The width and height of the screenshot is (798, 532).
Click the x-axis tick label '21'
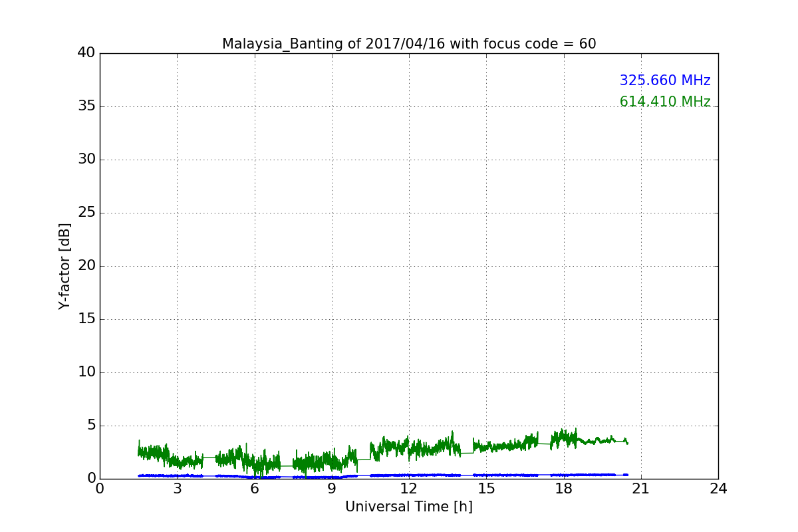pyautogui.click(x=641, y=489)
